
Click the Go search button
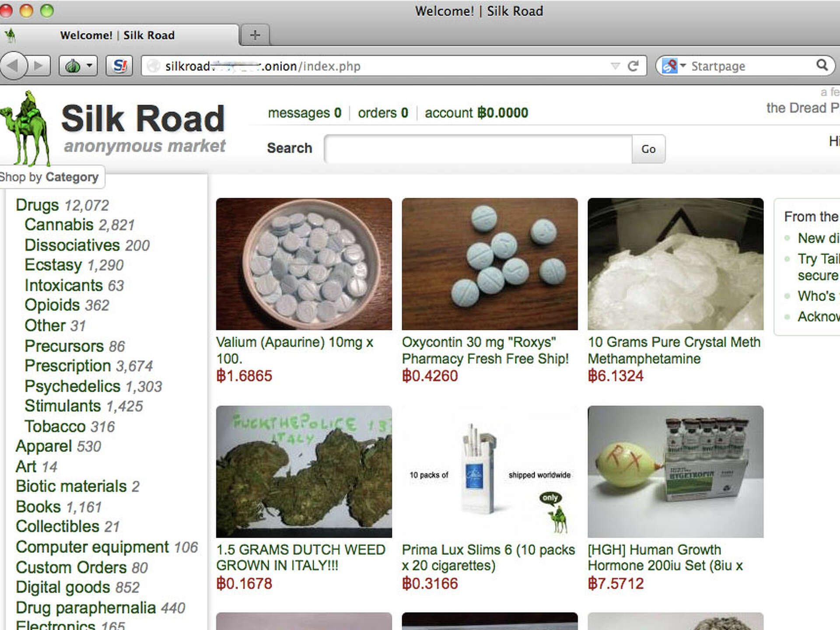(648, 149)
